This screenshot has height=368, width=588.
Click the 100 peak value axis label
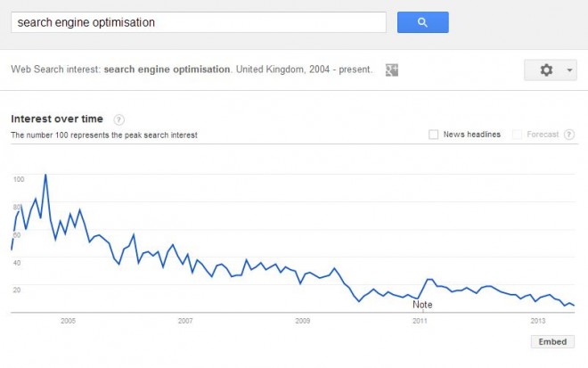[x=19, y=179]
